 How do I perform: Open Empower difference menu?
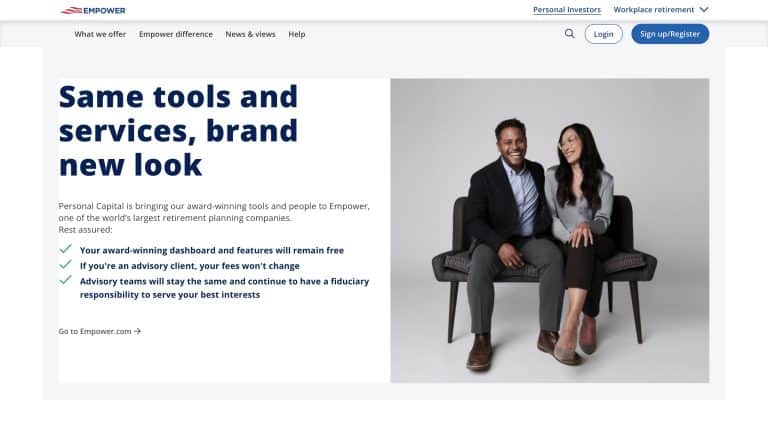coord(176,34)
